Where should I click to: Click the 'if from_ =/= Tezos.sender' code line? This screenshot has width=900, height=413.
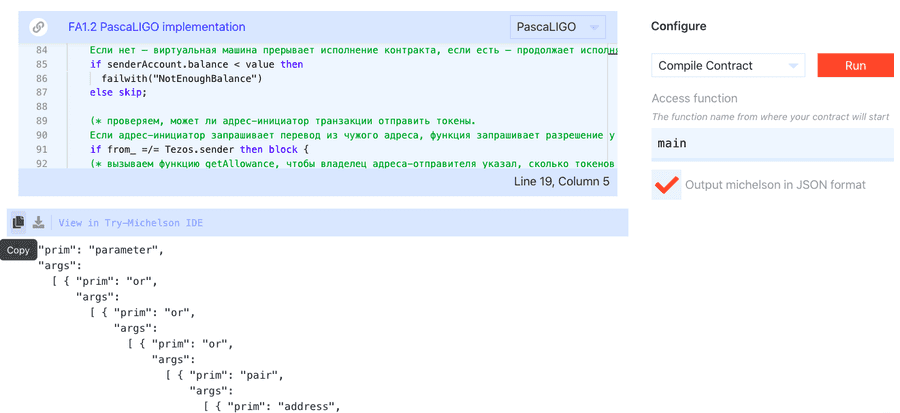200,149
